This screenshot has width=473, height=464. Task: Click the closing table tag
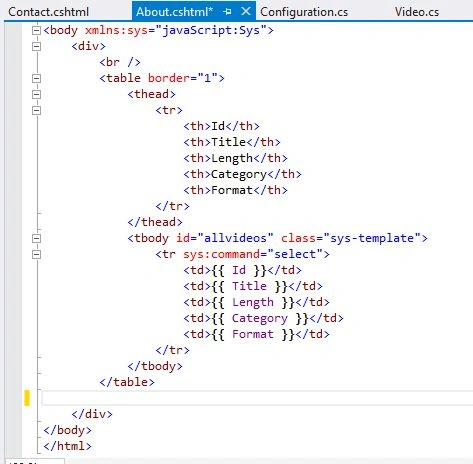coord(127,382)
